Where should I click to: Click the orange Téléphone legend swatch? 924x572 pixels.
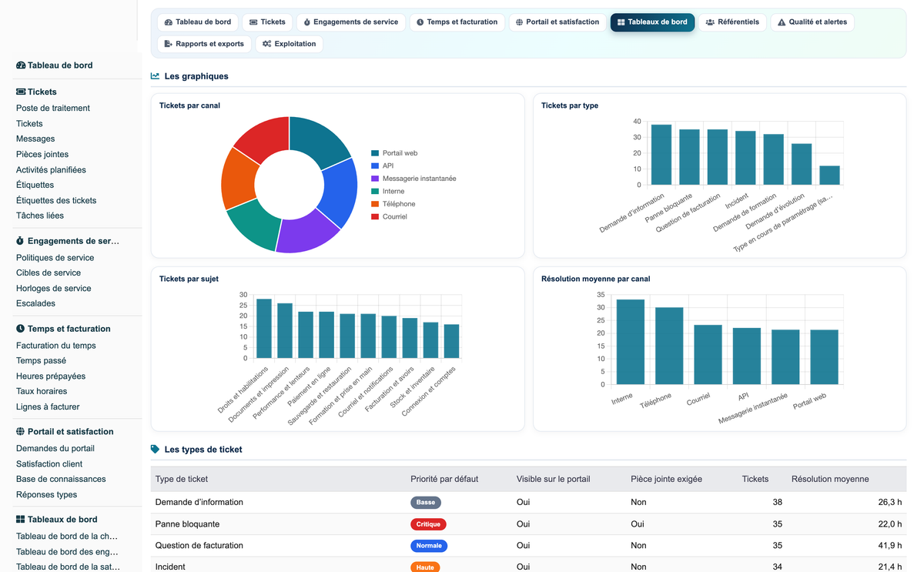point(375,204)
